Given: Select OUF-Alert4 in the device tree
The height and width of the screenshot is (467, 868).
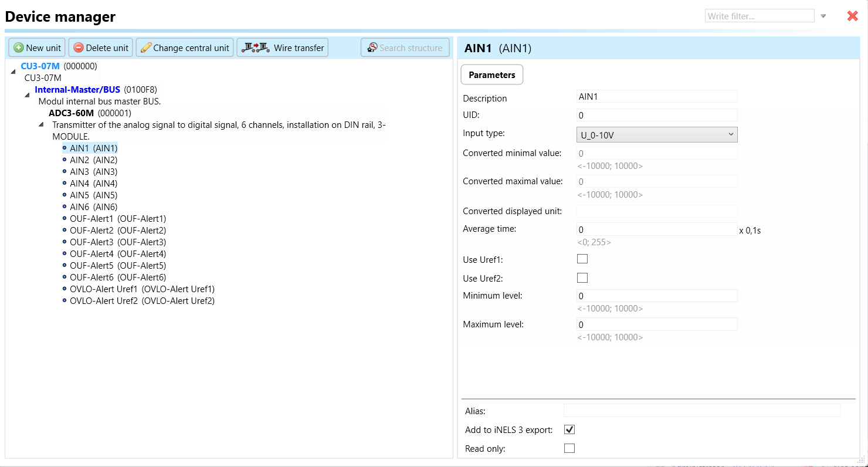Looking at the screenshot, I should click(117, 254).
